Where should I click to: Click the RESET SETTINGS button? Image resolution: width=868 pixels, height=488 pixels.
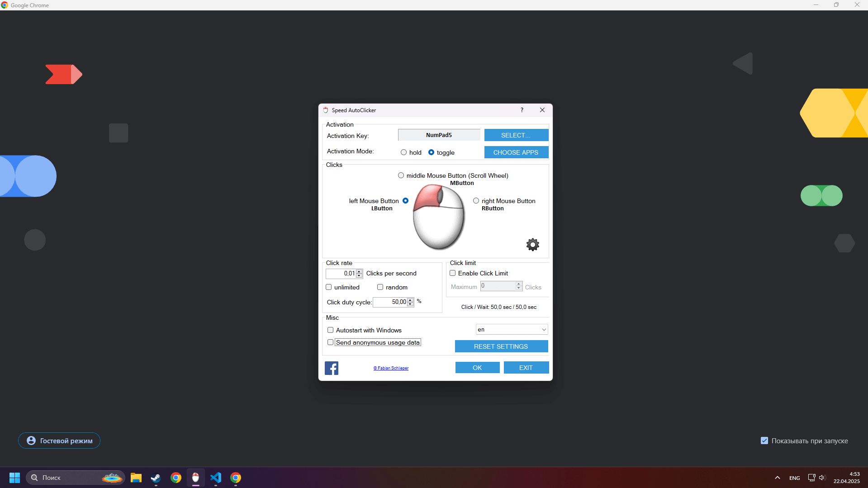501,346
